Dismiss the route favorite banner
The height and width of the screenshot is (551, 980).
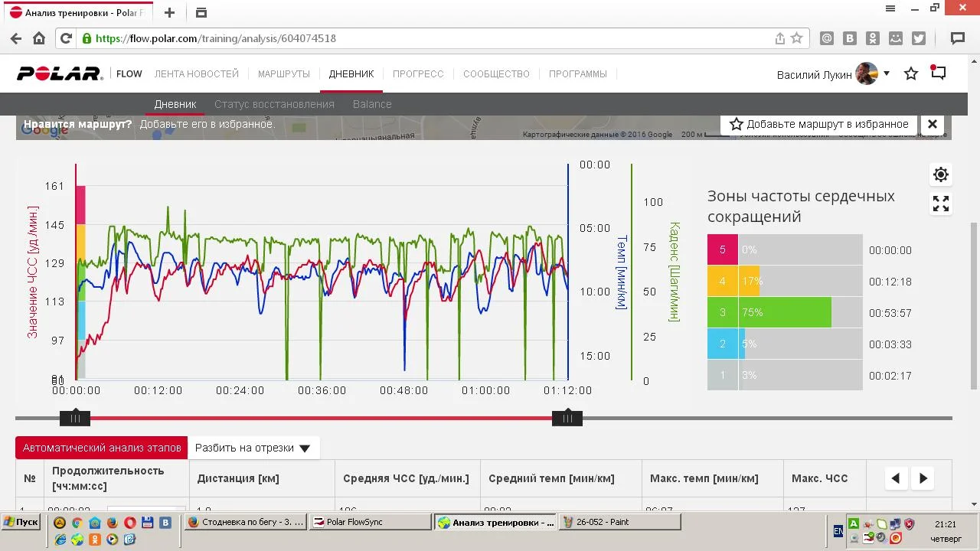tap(933, 124)
